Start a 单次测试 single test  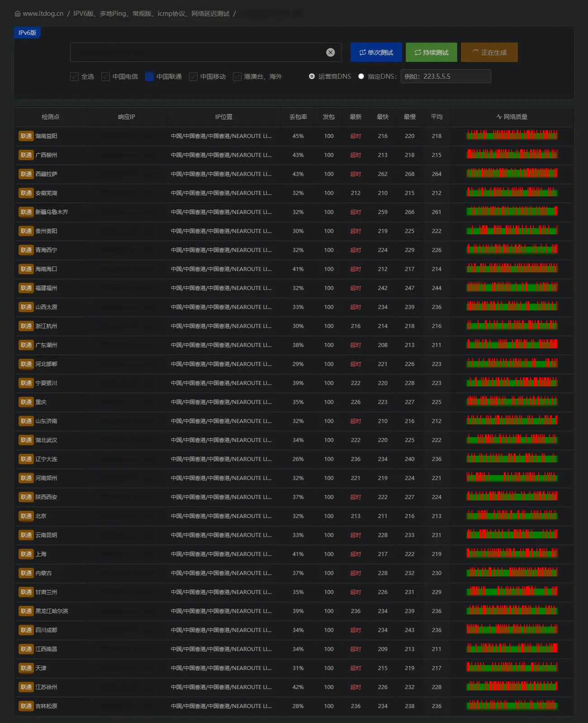click(x=376, y=52)
